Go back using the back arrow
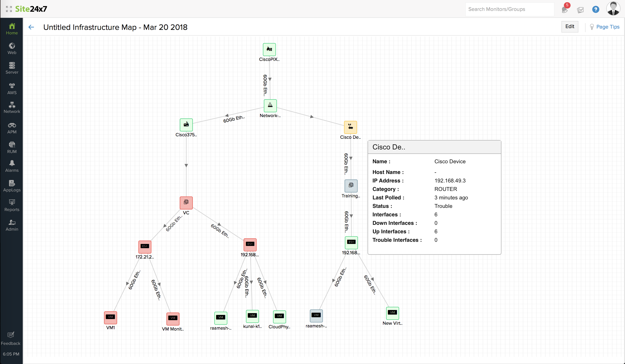The height and width of the screenshot is (364, 625). point(31,27)
